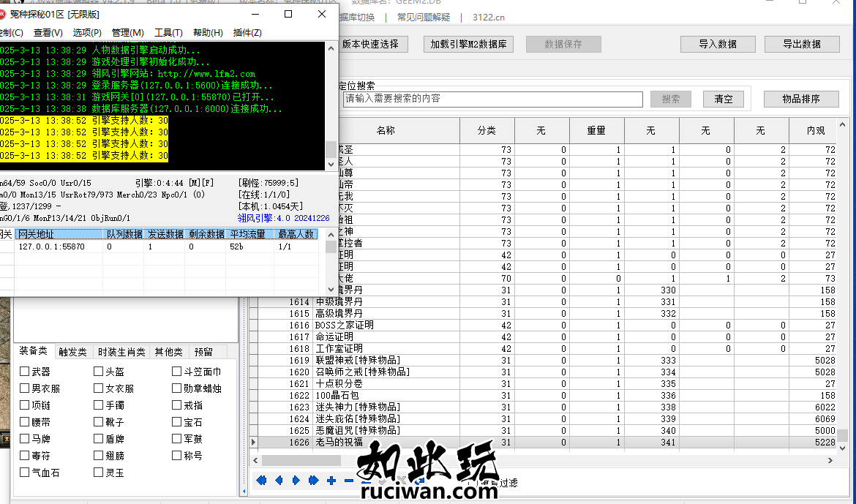Screen dimensions: 856x504
Task: Click previous record navigator arrow
Action: tap(279, 481)
